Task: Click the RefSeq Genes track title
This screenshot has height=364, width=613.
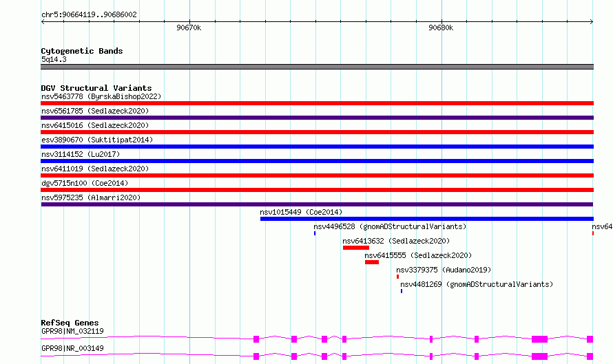Action: coord(70,323)
